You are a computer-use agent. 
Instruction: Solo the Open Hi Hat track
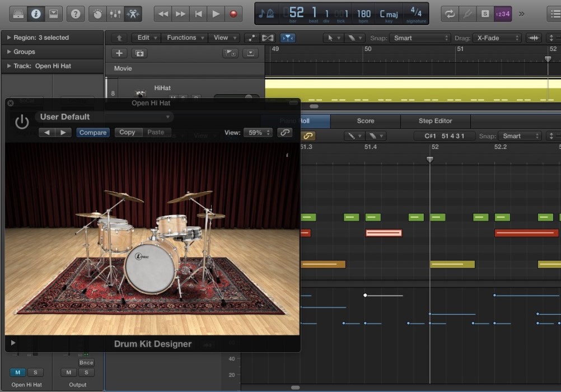click(36, 372)
